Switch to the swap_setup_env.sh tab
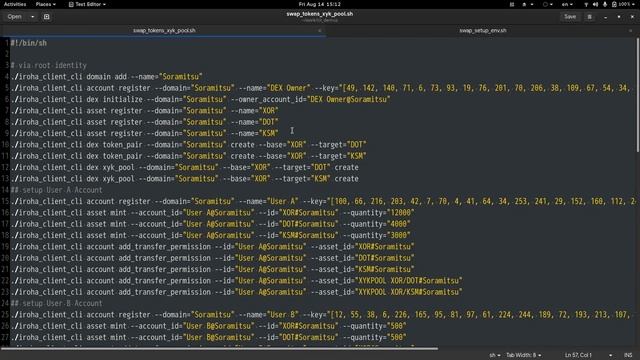The image size is (640, 360). tap(483, 31)
